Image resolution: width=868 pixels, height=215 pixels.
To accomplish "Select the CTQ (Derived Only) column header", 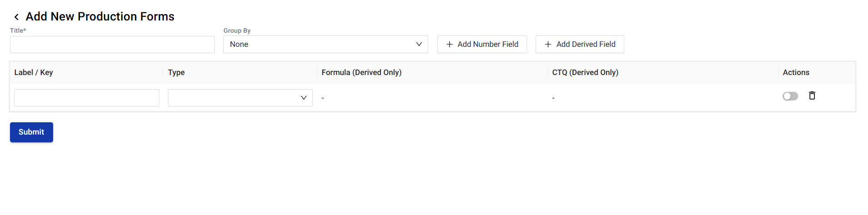I will coord(585,73).
